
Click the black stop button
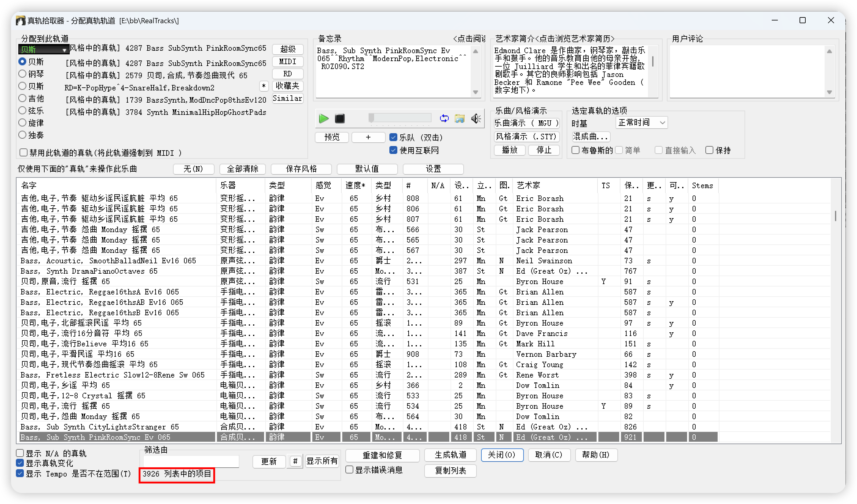(340, 119)
